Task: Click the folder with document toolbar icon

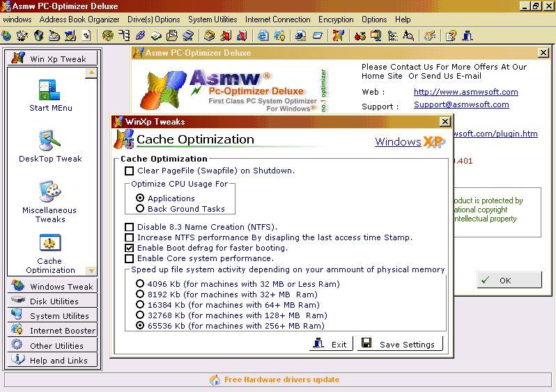Action: tap(172, 36)
